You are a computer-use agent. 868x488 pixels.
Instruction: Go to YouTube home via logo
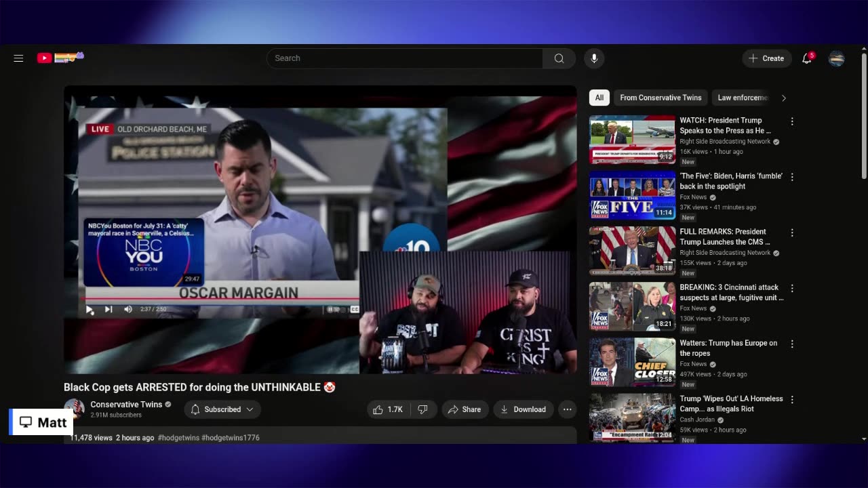60,58
